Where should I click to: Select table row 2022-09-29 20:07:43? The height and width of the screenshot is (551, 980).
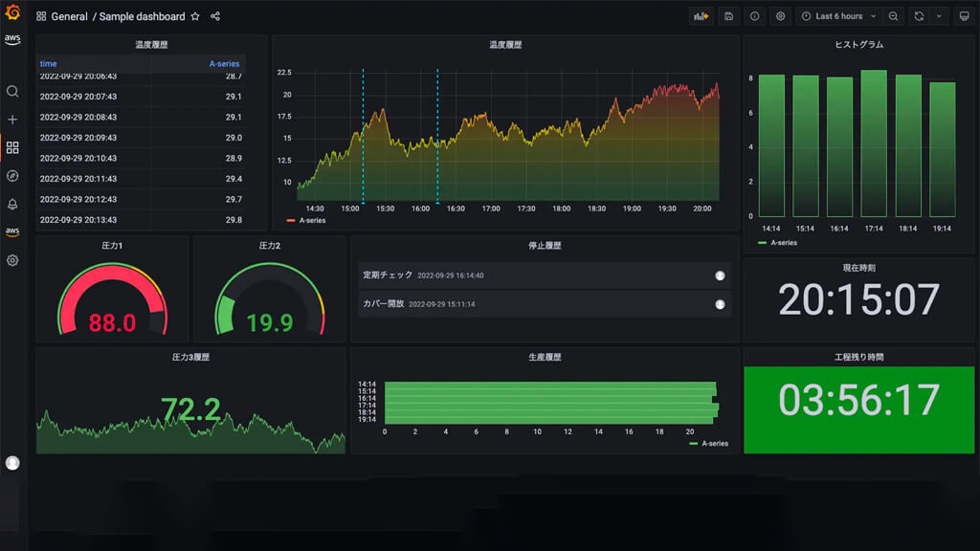142,97
